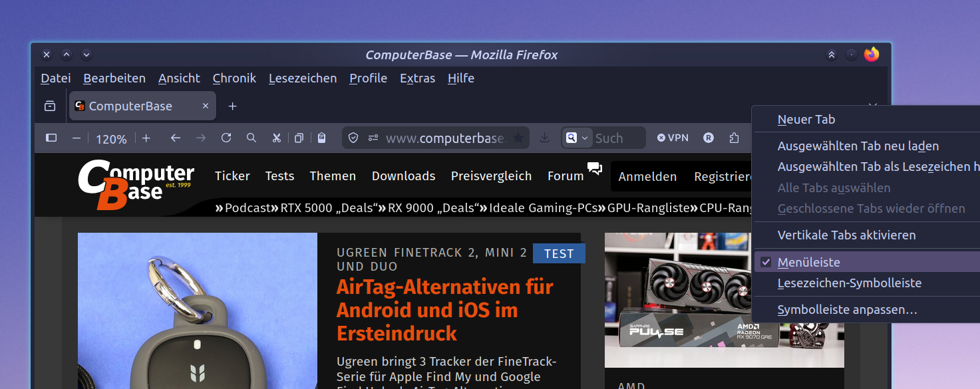Open the AirTag-Alternativen article headline
Image resolution: width=980 pixels, height=389 pixels.
pyautogui.click(x=444, y=310)
